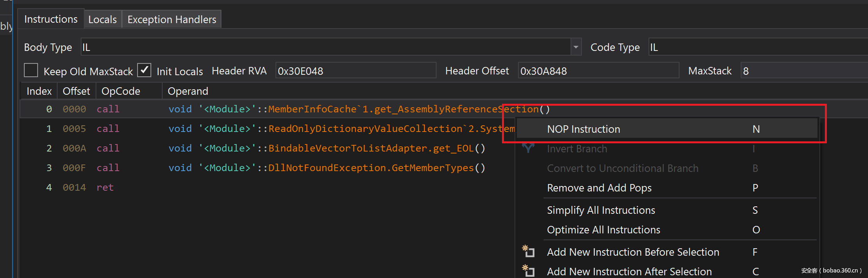Click Optimize All Instructions
Image resolution: width=868 pixels, height=278 pixels.
[603, 230]
